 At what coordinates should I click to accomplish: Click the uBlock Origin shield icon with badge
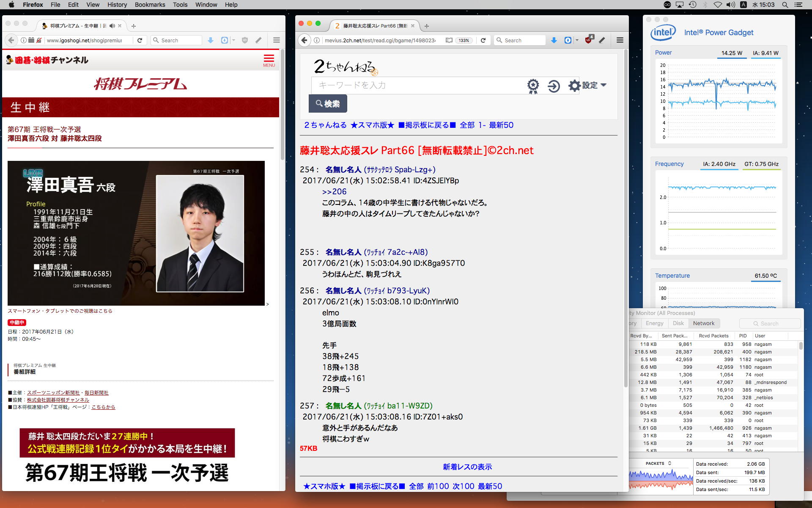[588, 40]
